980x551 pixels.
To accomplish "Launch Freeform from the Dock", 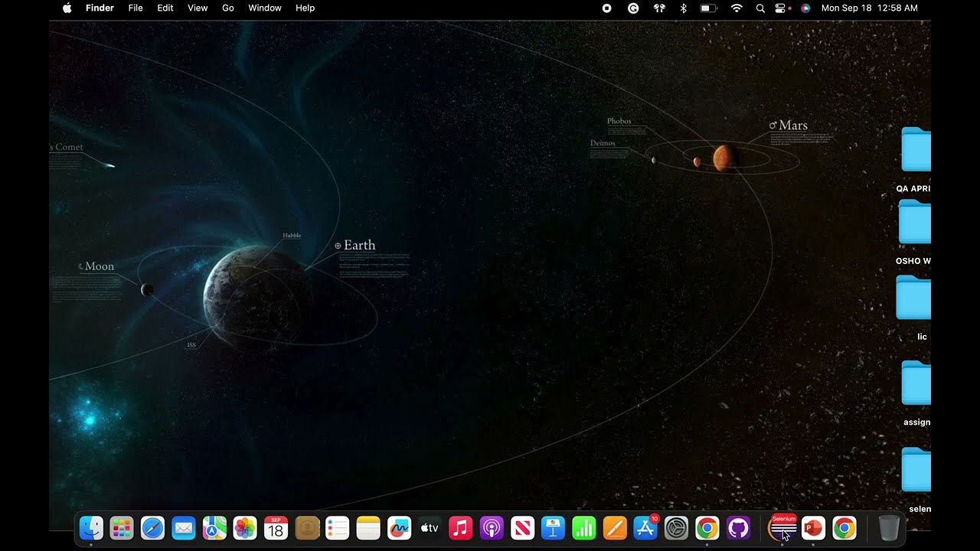I will click(399, 528).
